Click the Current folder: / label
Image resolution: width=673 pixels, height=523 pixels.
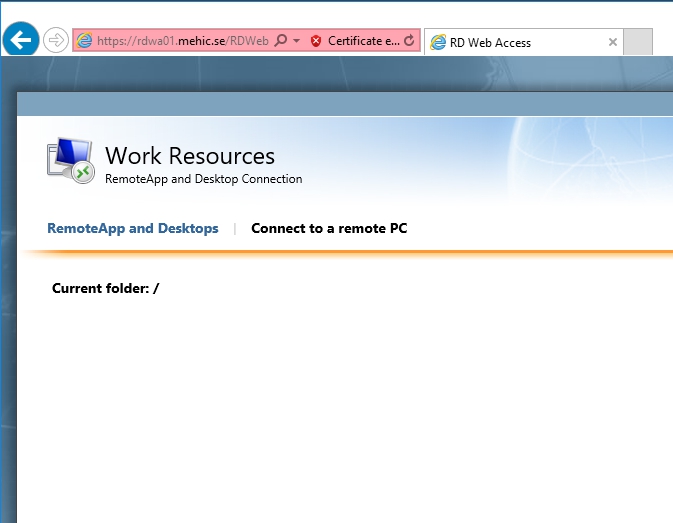click(x=106, y=288)
